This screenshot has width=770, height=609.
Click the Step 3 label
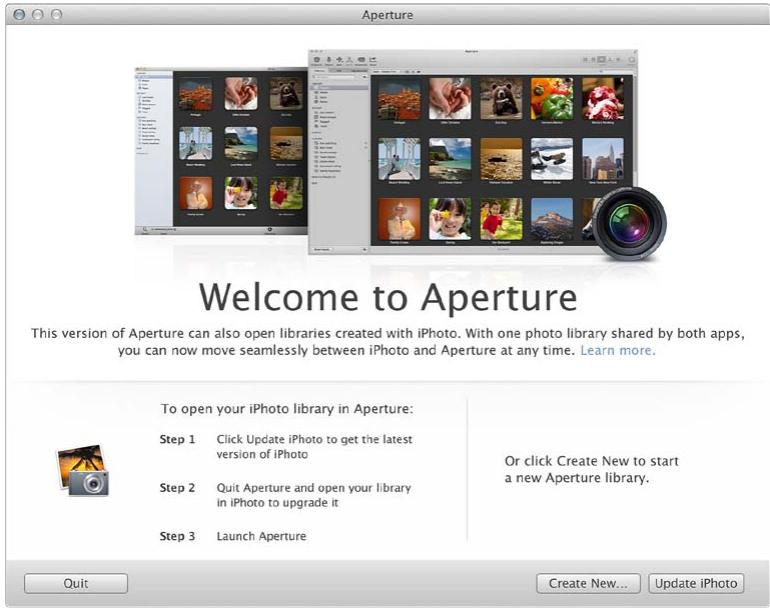[x=177, y=536]
